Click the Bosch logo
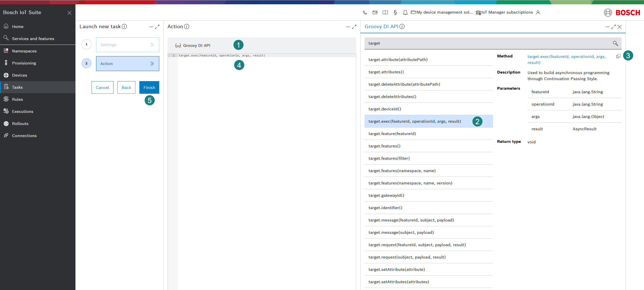This screenshot has width=644, height=290. coord(622,12)
